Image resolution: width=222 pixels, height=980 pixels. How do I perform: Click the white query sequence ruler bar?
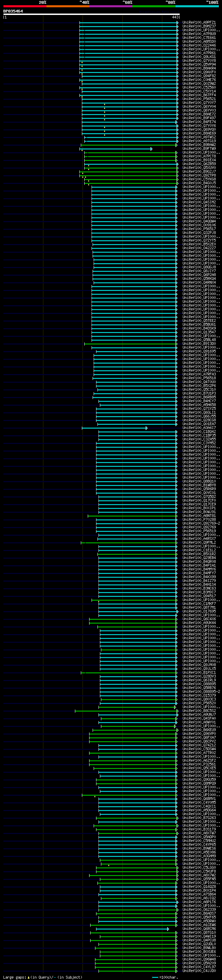tap(92, 15)
